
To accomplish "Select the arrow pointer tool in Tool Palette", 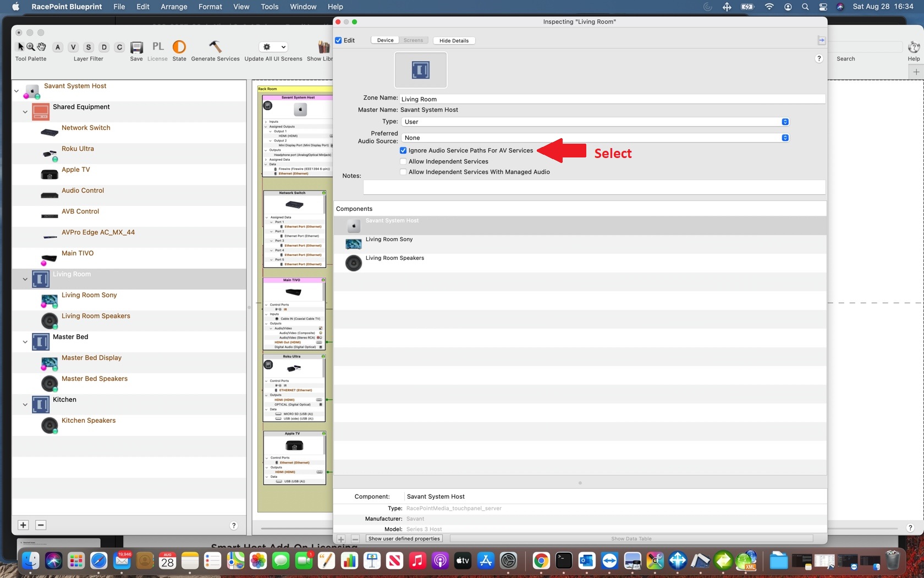I will [21, 47].
